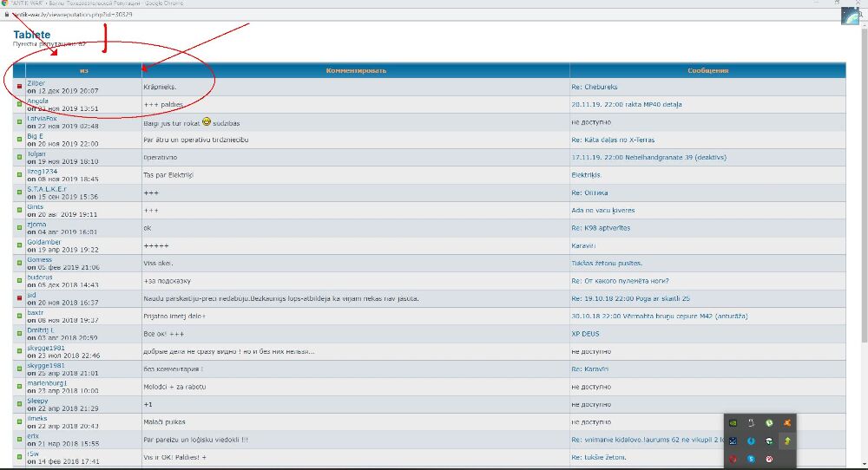Open user budorus's profile link
Screen dimensions: 868x470
tap(40, 277)
